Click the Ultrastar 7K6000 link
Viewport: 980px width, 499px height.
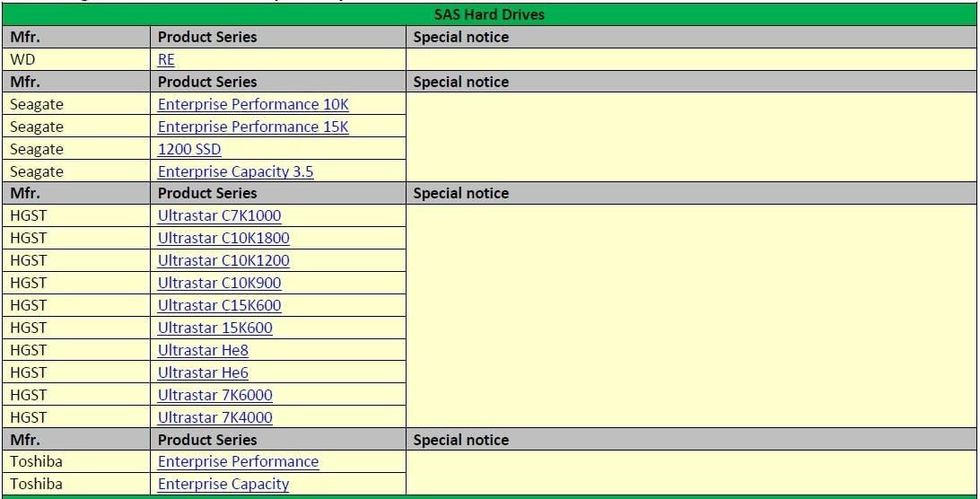(215, 396)
